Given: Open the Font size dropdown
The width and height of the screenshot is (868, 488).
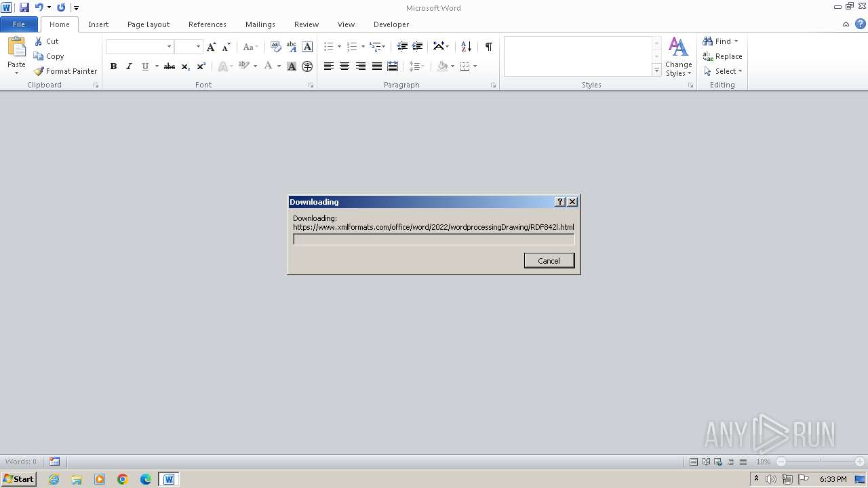Looking at the screenshot, I should click(198, 47).
